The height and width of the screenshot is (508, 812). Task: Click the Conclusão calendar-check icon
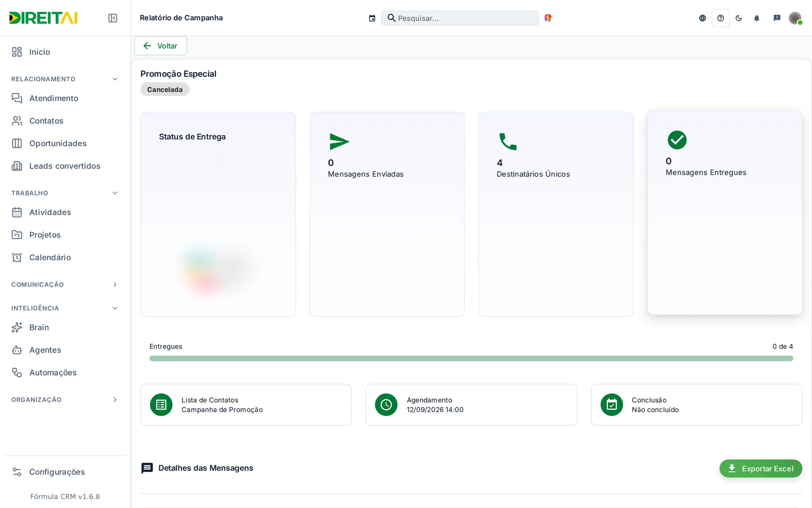(x=612, y=405)
